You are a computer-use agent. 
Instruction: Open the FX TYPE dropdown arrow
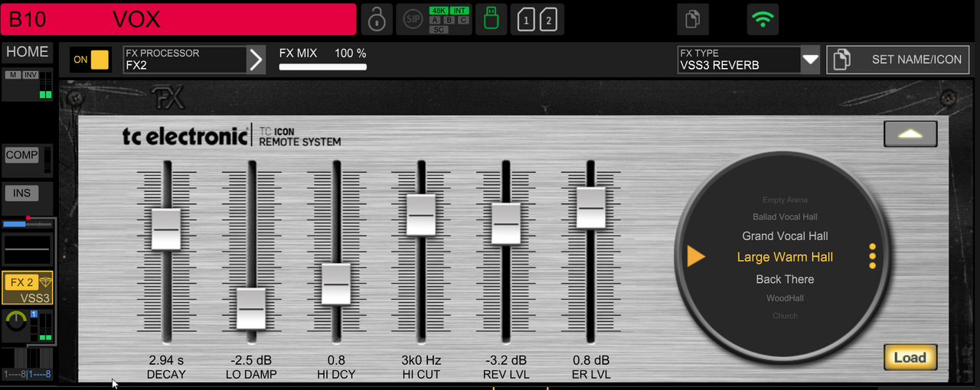pyautogui.click(x=811, y=60)
